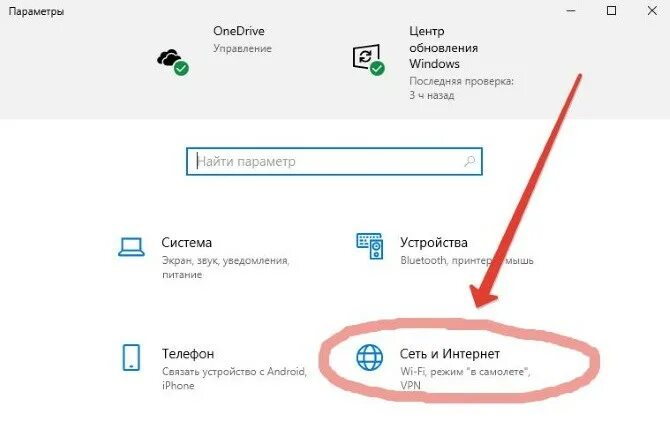The width and height of the screenshot is (670, 423).
Task: Open the Телефон settings category title
Action: pos(188,353)
